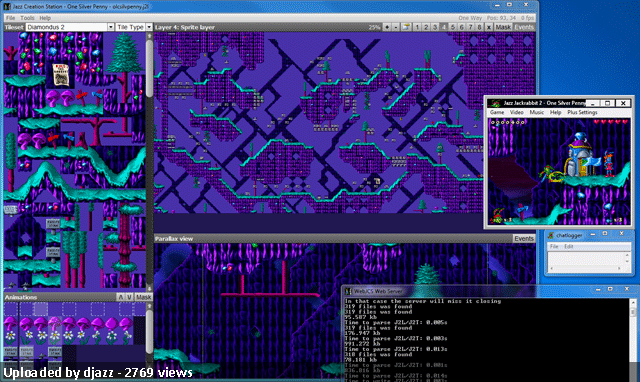Open the Edit menu in chatlogger
The image size is (640, 382).
tap(569, 247)
